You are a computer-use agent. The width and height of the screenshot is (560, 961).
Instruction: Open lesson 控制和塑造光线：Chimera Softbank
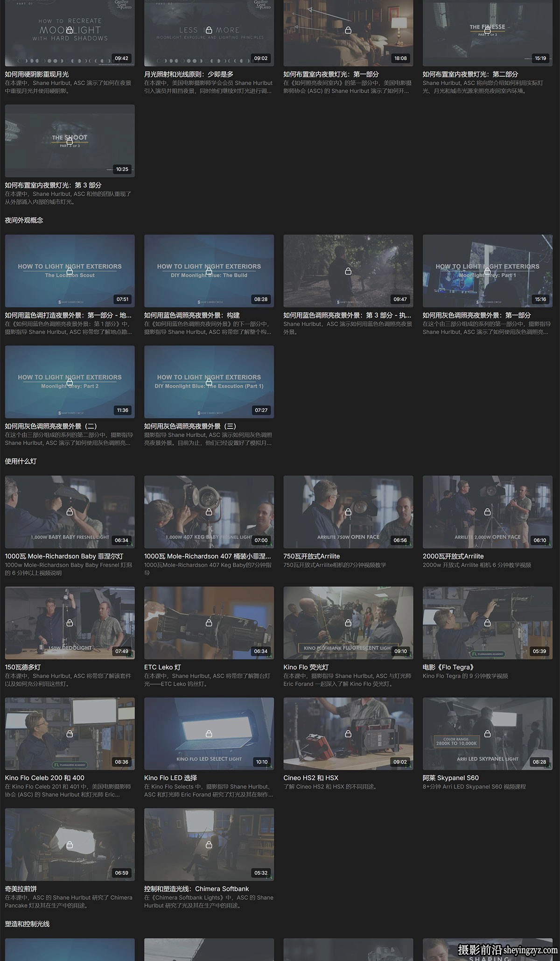pos(196,889)
